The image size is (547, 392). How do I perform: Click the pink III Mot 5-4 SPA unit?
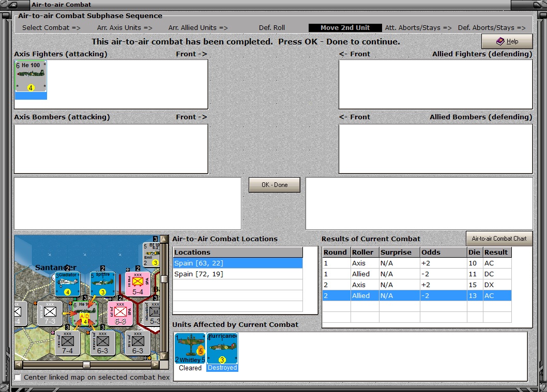pos(138,284)
